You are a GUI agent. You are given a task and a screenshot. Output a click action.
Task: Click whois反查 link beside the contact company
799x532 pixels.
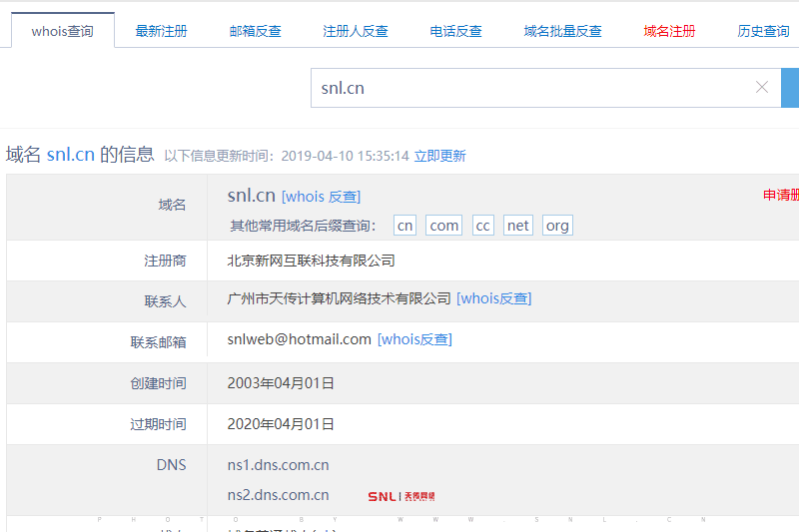click(493, 298)
